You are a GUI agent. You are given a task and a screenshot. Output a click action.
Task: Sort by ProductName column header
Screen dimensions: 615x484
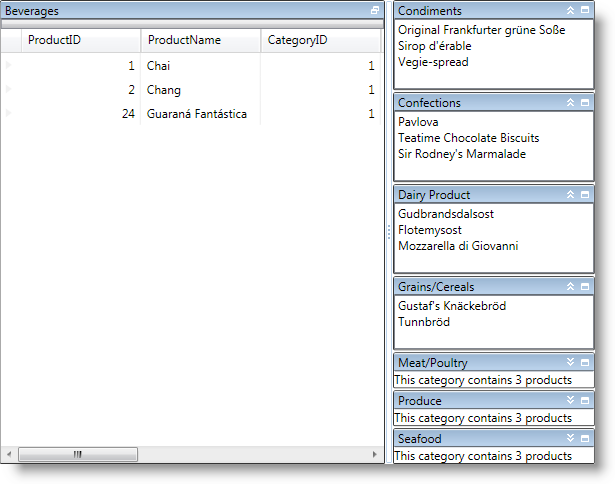(200, 40)
